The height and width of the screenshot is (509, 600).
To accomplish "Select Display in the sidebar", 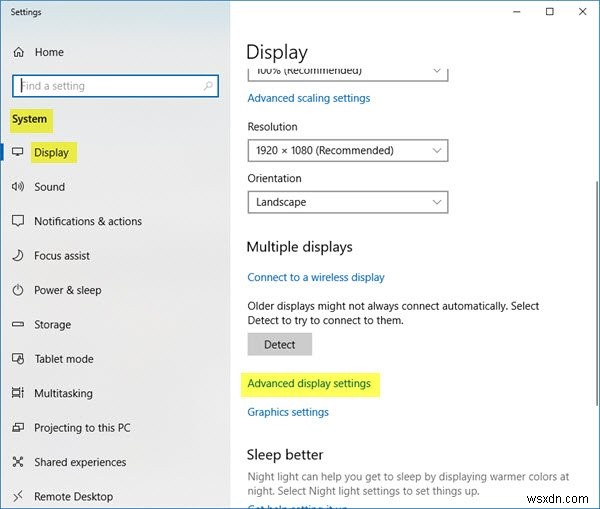I will coord(51,152).
